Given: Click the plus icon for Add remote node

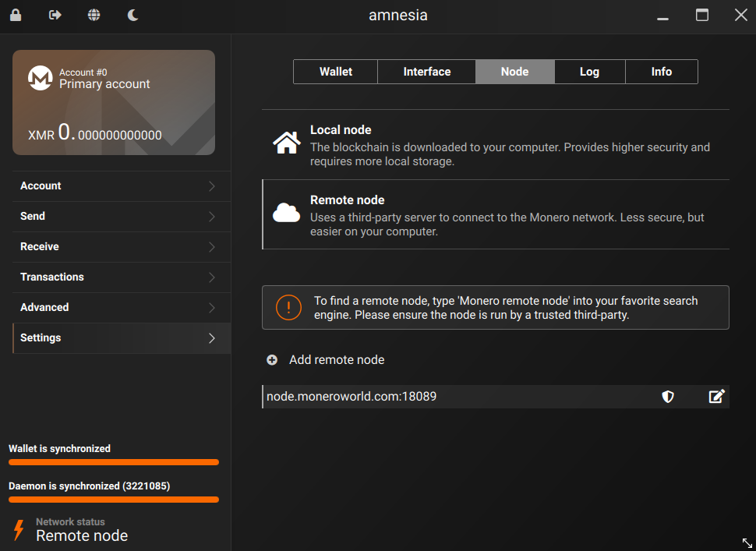Looking at the screenshot, I should pyautogui.click(x=272, y=360).
